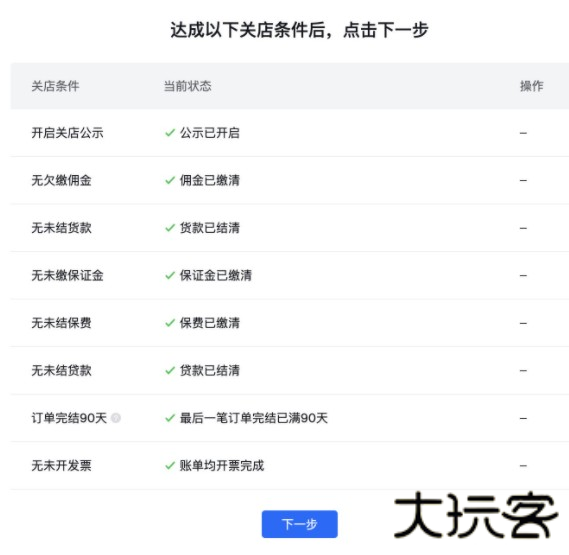Select the 无欠缴佣金 condition text
This screenshot has height=555, width=569.
[x=61, y=180]
